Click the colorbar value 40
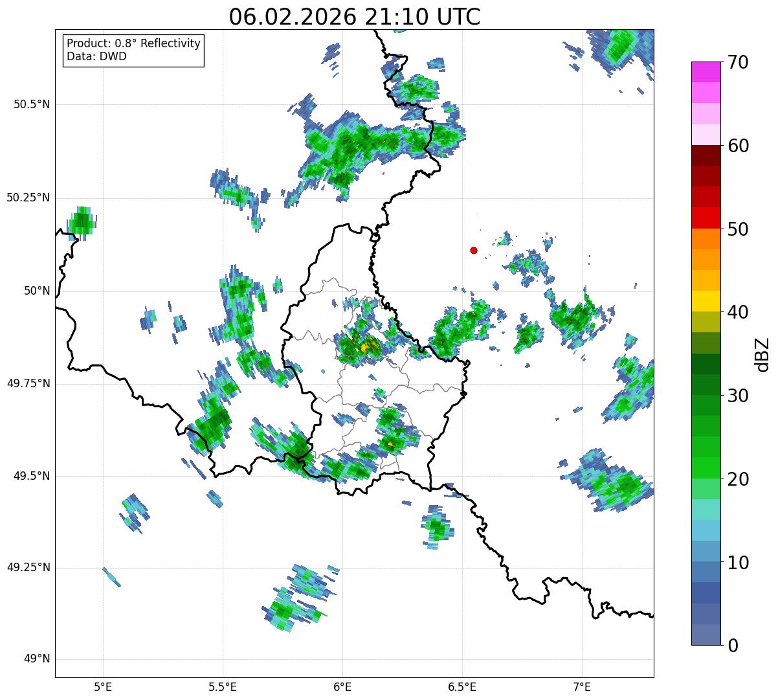Viewport: 778px width, 700px height. pos(738,312)
